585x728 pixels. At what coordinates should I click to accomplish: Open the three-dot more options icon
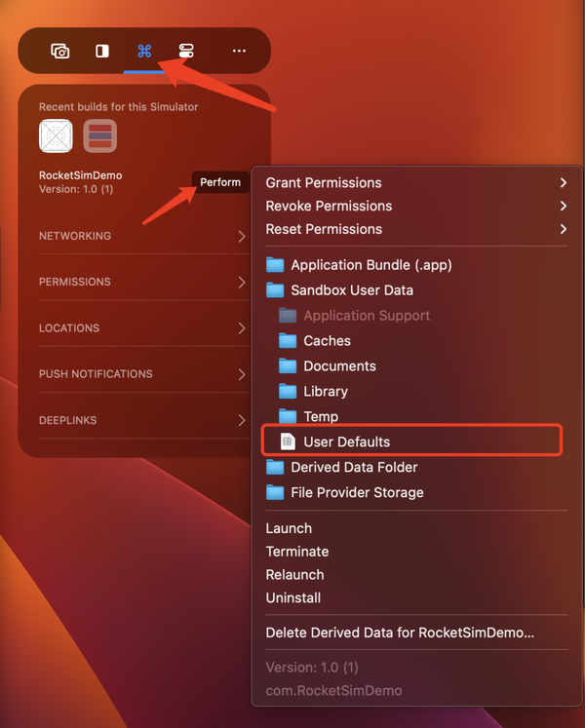click(x=239, y=51)
